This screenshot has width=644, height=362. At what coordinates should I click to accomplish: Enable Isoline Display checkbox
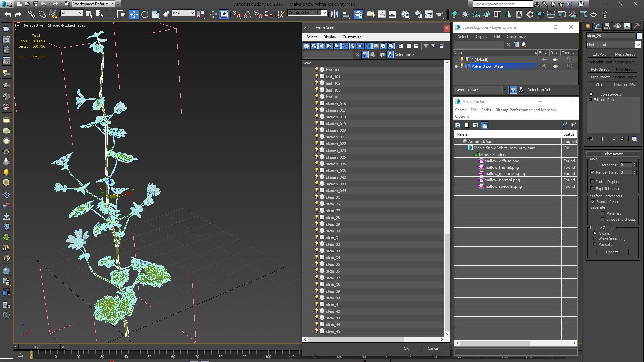tap(593, 182)
